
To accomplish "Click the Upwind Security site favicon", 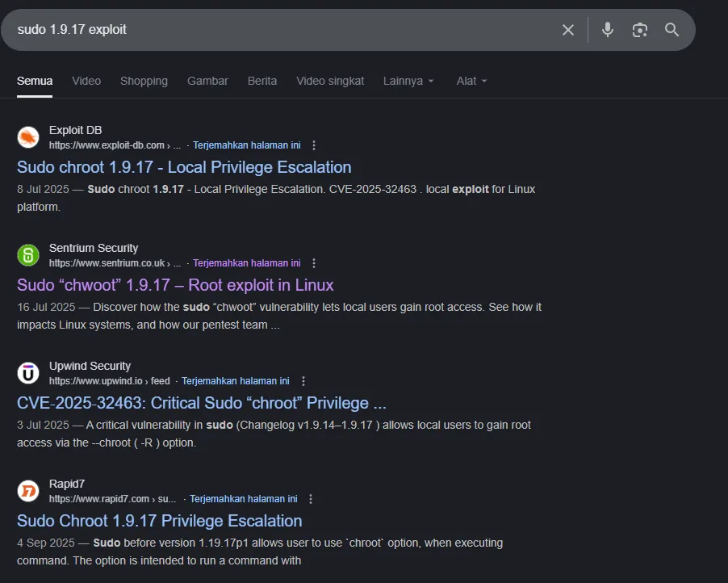I will 28,373.
